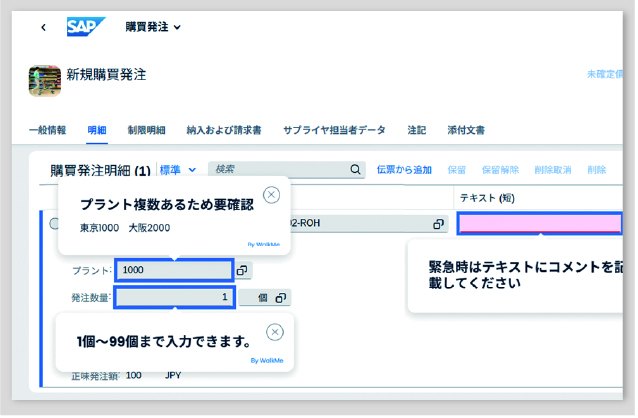This screenshot has height=418, width=638.
Task: Click the Plant input field showing 1000
Action: tap(174, 270)
